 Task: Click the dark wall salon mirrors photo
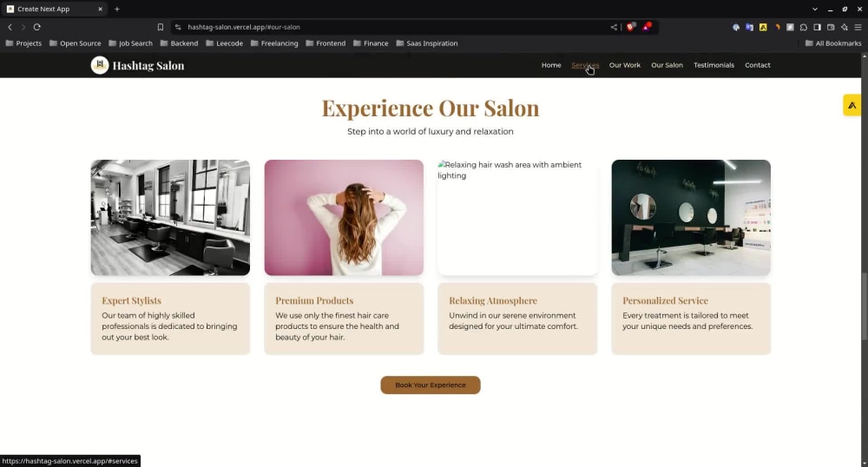(691, 218)
